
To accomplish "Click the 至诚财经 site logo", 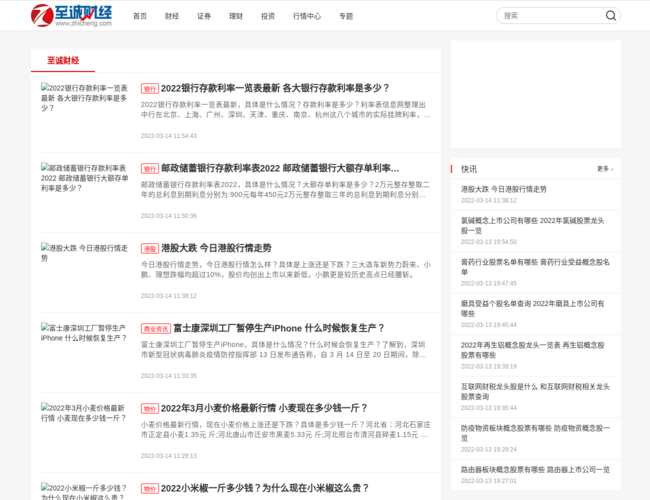I will pos(71,15).
